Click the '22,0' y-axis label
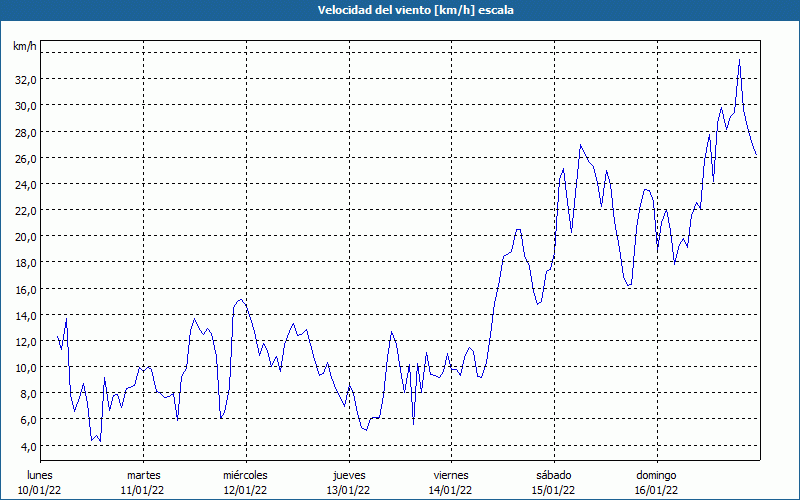This screenshot has height=500, width=800. click(26, 211)
